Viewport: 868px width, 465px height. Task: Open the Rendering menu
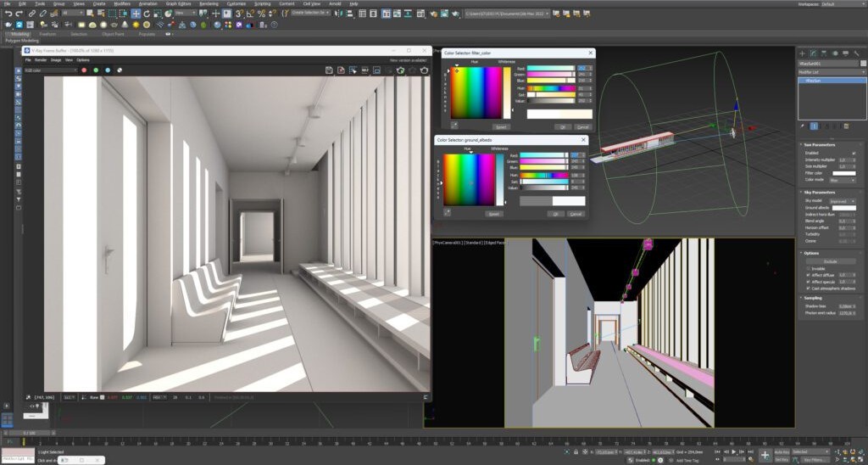tap(209, 3)
